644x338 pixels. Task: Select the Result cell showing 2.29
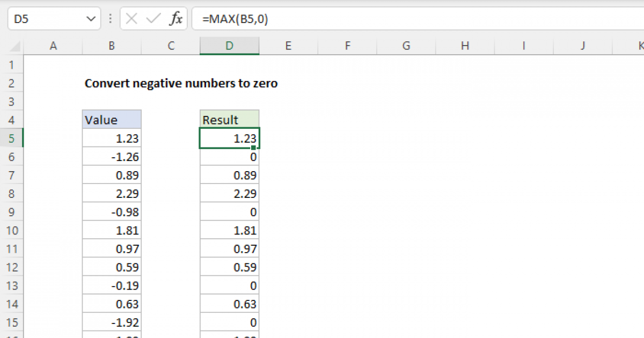pyautogui.click(x=229, y=194)
